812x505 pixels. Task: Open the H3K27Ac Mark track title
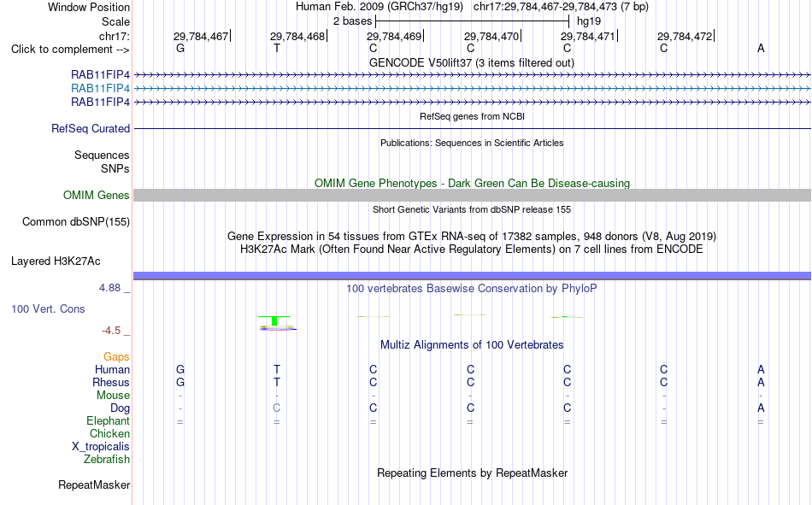[x=472, y=250]
